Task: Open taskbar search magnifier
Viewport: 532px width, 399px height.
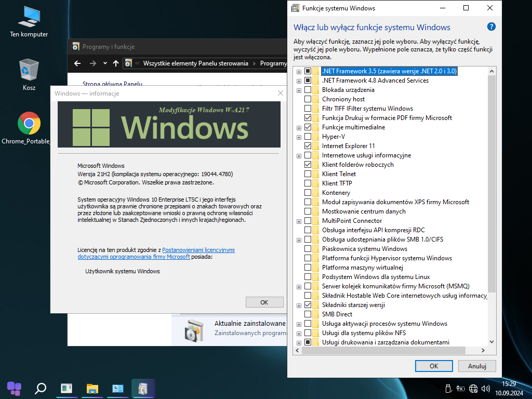Action: [x=40, y=388]
